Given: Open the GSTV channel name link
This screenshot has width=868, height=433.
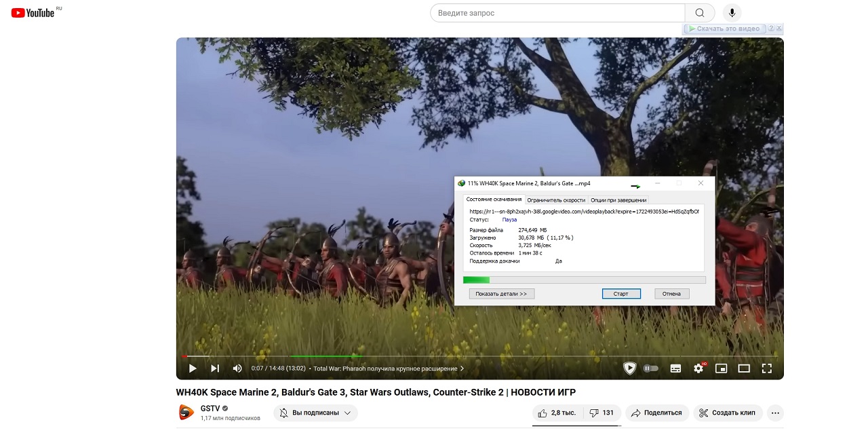Looking at the screenshot, I should [x=210, y=409].
